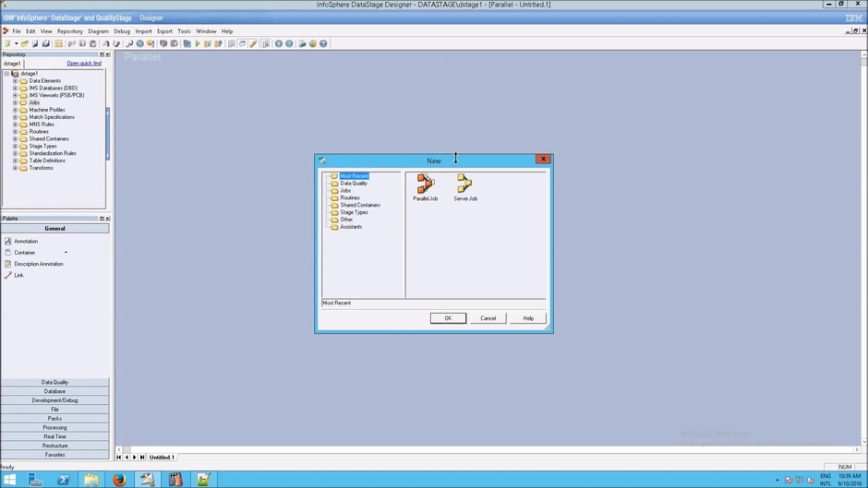
Task: Open the Debug menu
Action: click(122, 31)
